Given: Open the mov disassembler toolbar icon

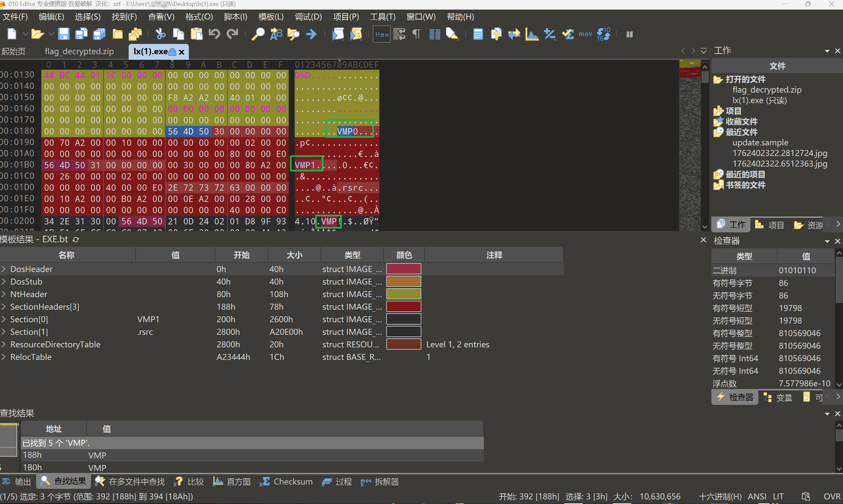Looking at the screenshot, I should pyautogui.click(x=585, y=34).
